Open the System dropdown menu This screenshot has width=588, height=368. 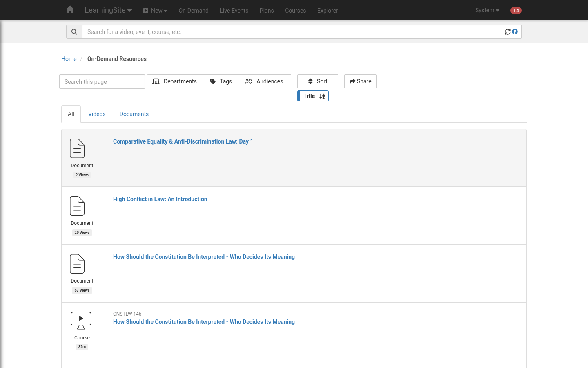487,10
